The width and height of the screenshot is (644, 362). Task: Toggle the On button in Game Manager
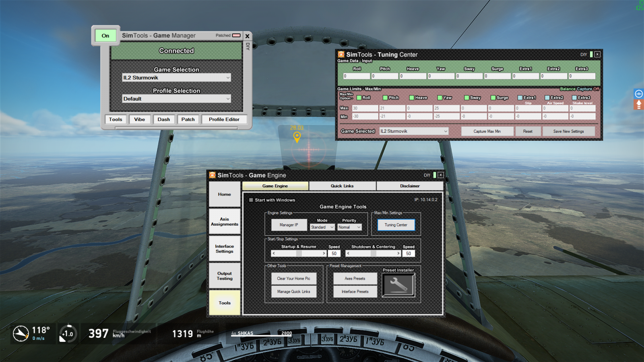(x=105, y=36)
